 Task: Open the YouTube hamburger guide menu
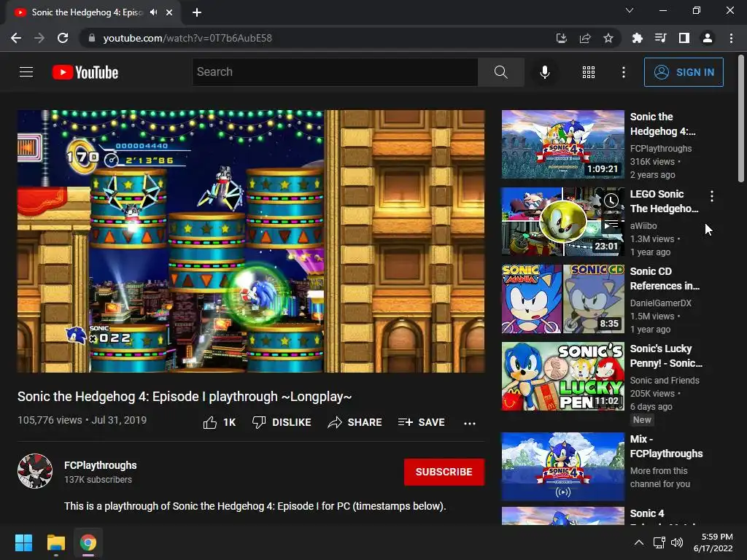tap(26, 72)
